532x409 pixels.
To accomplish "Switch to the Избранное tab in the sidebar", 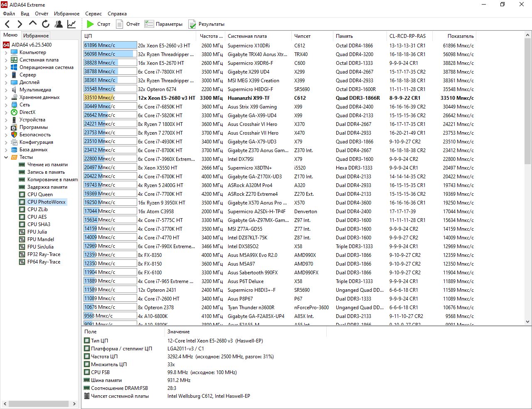I will click(x=36, y=36).
